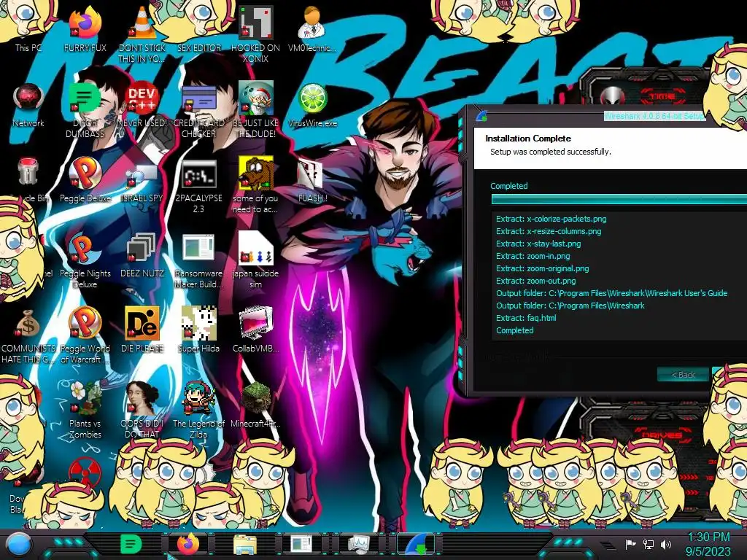The width and height of the screenshot is (747, 560).
Task: Select 'Extract: zoom-out.png' log line
Action: click(x=535, y=281)
